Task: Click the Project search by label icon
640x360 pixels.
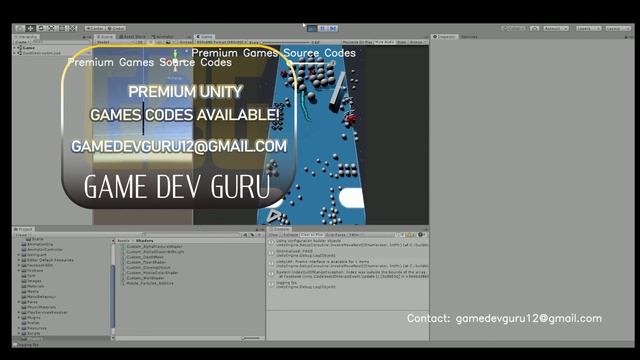Action: coord(253,235)
